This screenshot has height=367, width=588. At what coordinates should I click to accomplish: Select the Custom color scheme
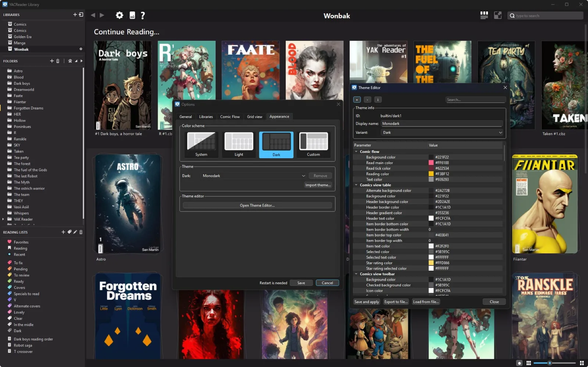coord(313,145)
